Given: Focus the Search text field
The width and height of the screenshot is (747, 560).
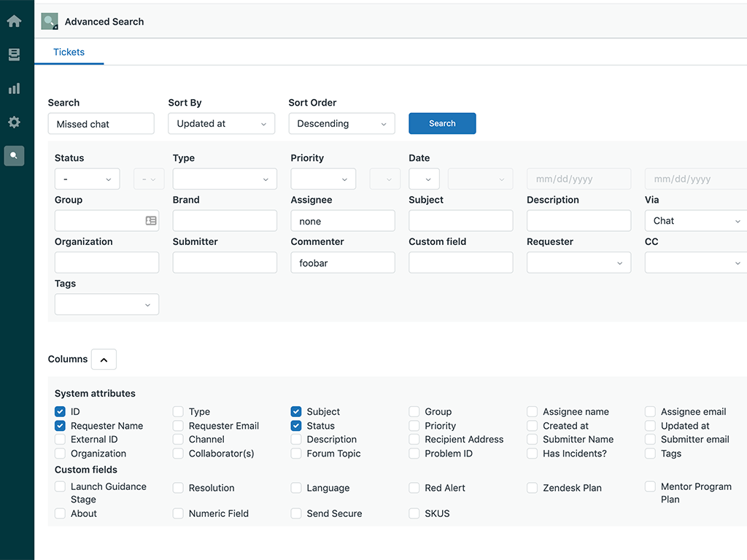Looking at the screenshot, I should pyautogui.click(x=101, y=124).
